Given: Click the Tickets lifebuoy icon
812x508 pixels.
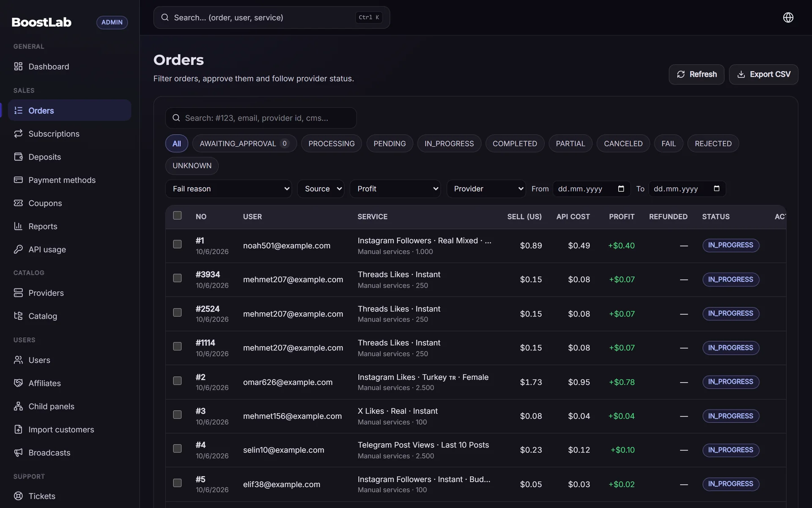Looking at the screenshot, I should coord(18,496).
